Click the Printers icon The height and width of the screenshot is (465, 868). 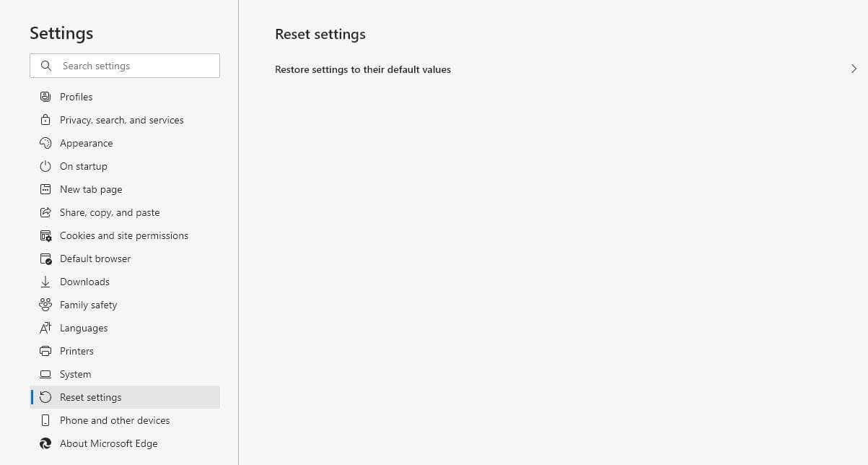pos(45,351)
